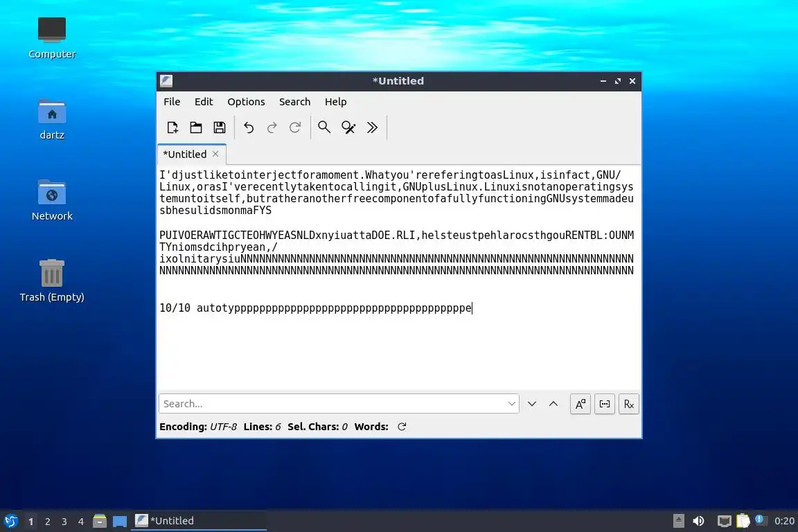This screenshot has width=798, height=532.
Task: Place cursor in the '10/10 autotyp' line
Action: (316, 308)
